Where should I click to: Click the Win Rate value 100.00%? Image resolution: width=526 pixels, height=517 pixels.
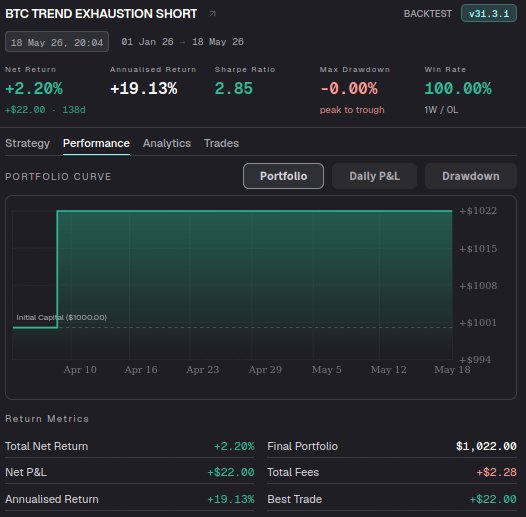[x=458, y=89]
